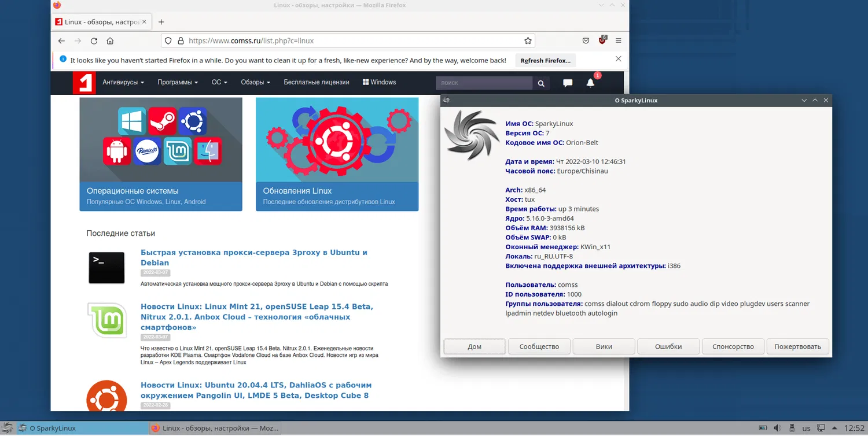Click the Refresh Firefox button

click(x=545, y=60)
